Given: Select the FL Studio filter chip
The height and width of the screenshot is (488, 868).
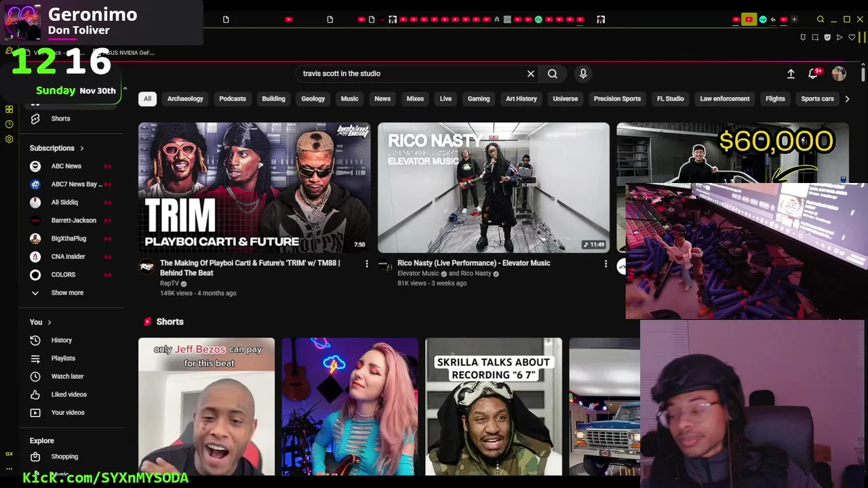Looking at the screenshot, I should tap(670, 99).
